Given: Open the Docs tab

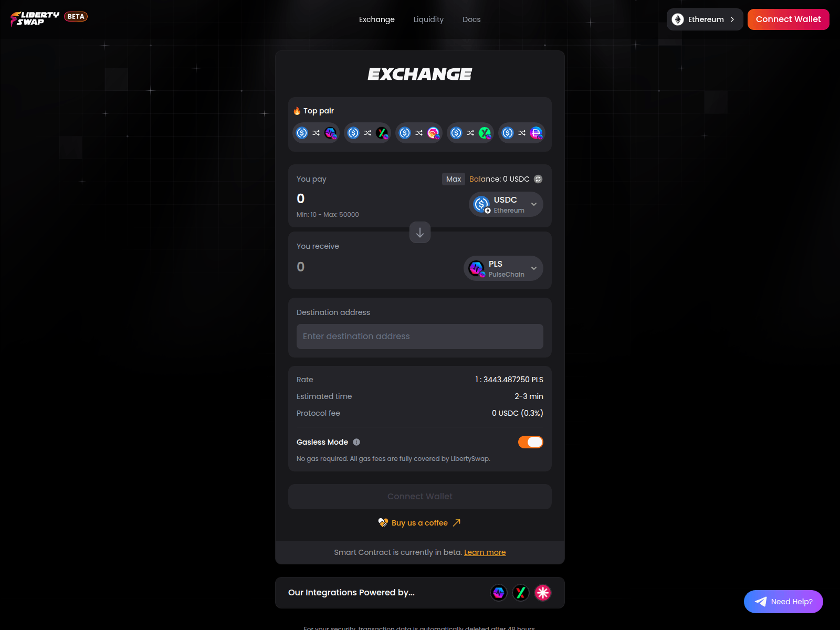Looking at the screenshot, I should pos(471,19).
